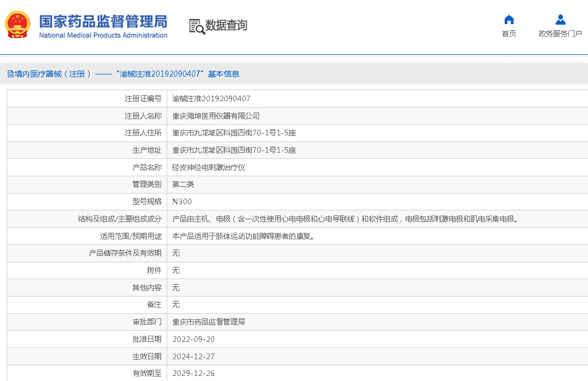Click effective date 2024-12-27
The image size is (588, 381).
pos(194,356)
